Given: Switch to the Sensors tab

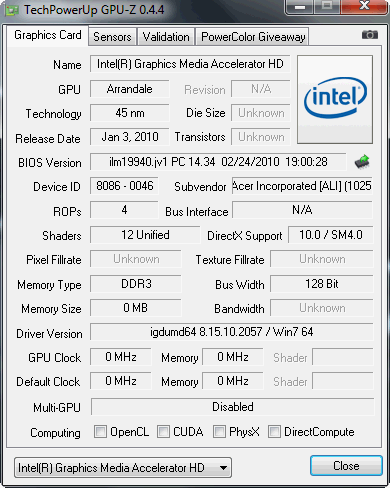Looking at the screenshot, I should click(112, 37).
